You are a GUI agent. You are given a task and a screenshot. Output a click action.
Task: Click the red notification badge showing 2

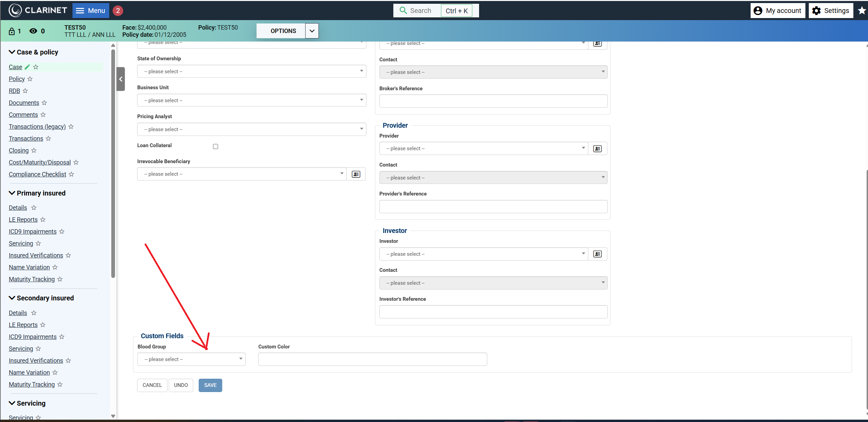[x=118, y=11]
